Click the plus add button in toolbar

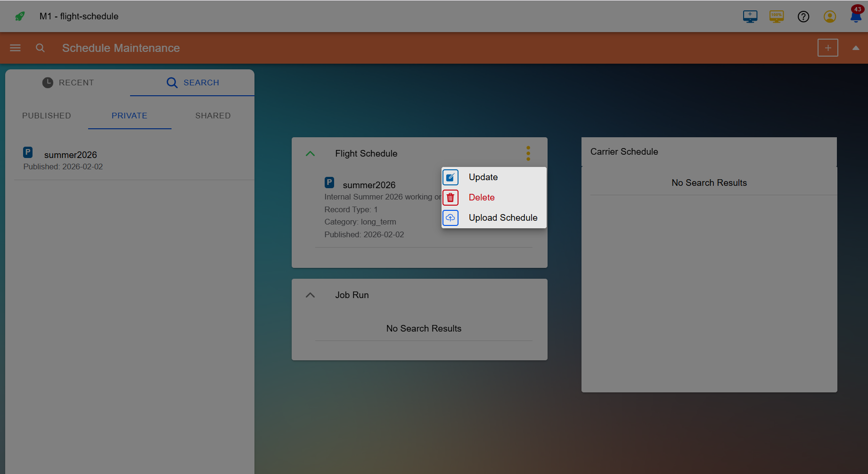click(x=828, y=48)
